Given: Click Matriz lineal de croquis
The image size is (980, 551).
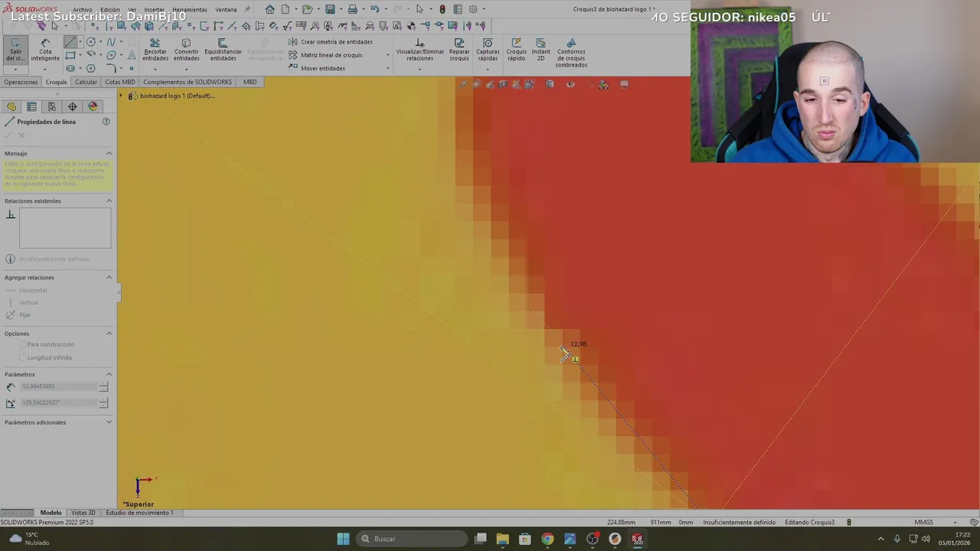Looking at the screenshot, I should [325, 55].
